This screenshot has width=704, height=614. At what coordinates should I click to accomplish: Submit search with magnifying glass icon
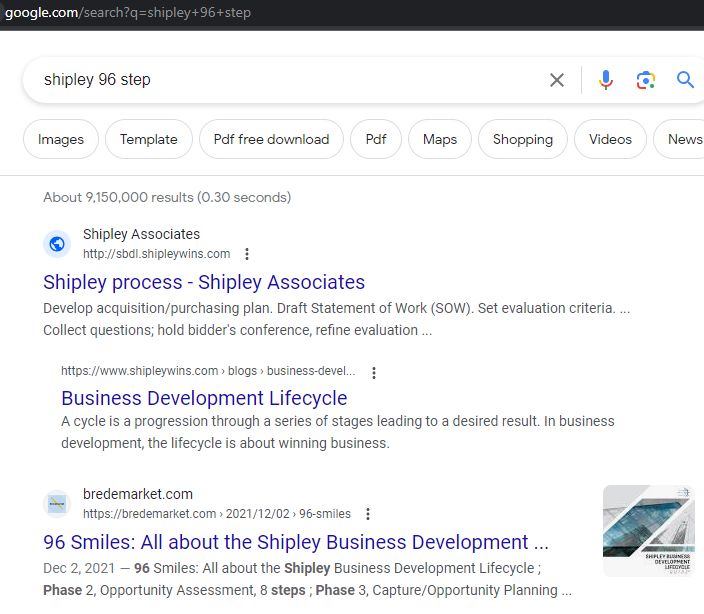pyautogui.click(x=685, y=80)
